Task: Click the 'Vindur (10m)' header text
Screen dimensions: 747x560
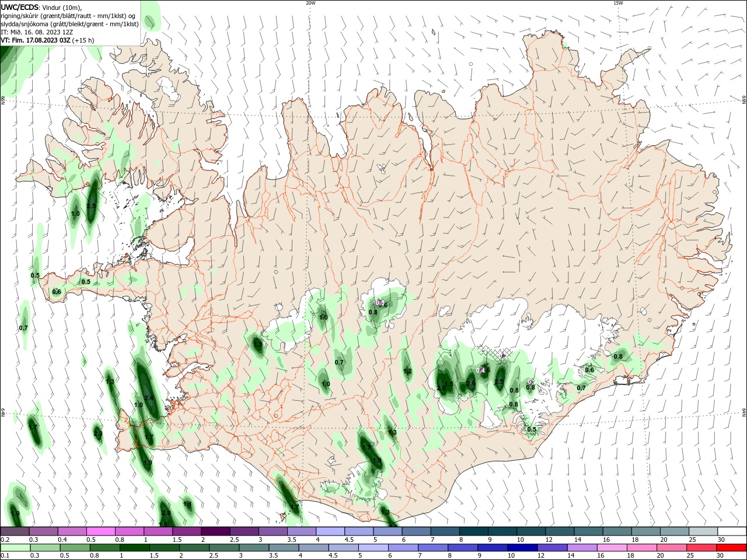Action: (x=62, y=7)
